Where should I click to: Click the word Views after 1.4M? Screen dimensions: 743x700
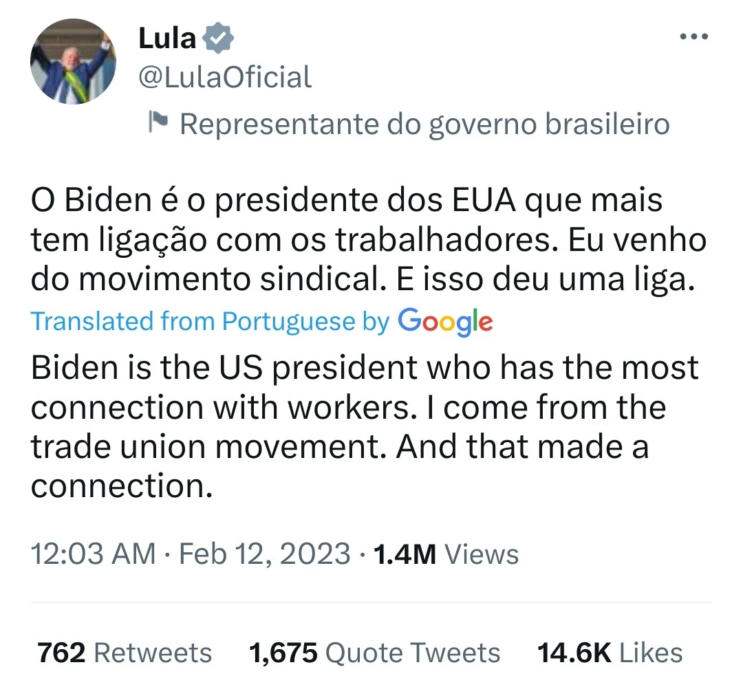pos(481,554)
